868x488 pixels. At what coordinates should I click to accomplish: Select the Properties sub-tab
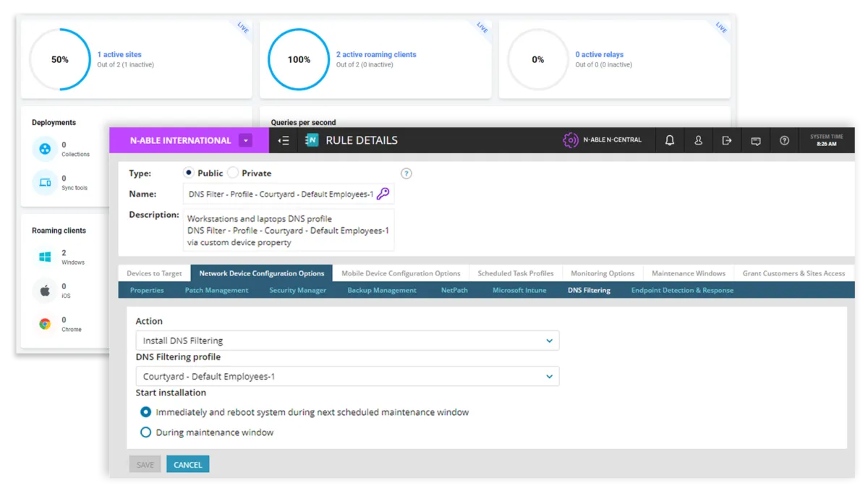pos(147,290)
